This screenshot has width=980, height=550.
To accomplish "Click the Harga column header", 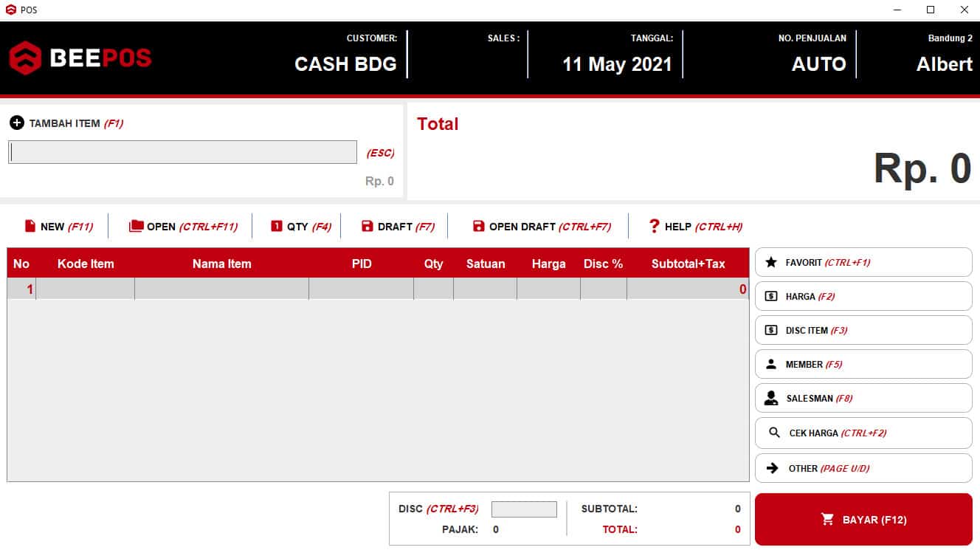I will [x=549, y=264].
